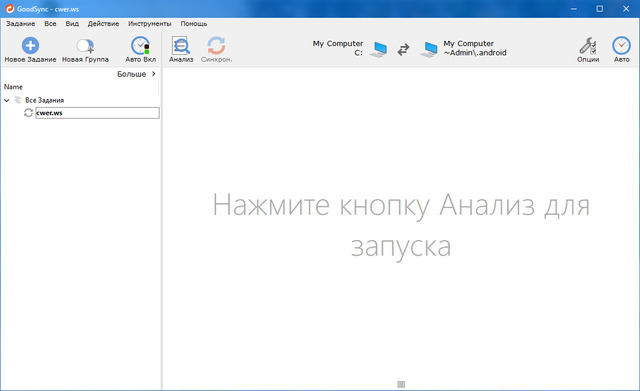Create a group with Новая Группа icon
640x391 pixels.
(85, 46)
